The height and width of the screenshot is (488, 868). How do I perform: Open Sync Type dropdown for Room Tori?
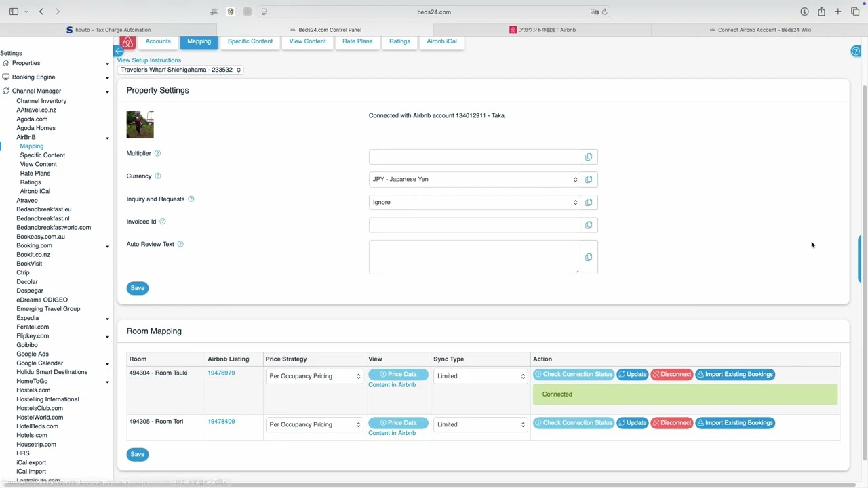click(x=480, y=424)
